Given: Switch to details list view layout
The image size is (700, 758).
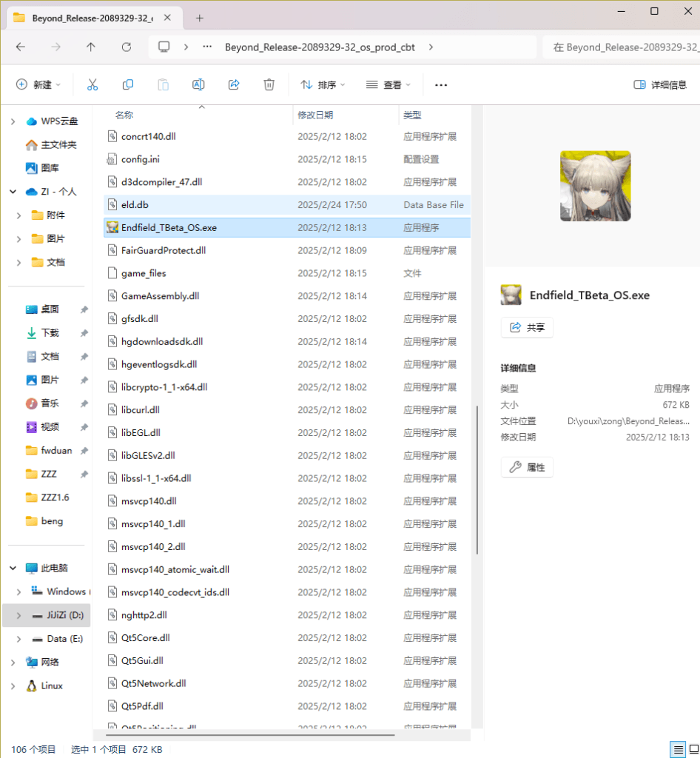Looking at the screenshot, I should (x=677, y=749).
